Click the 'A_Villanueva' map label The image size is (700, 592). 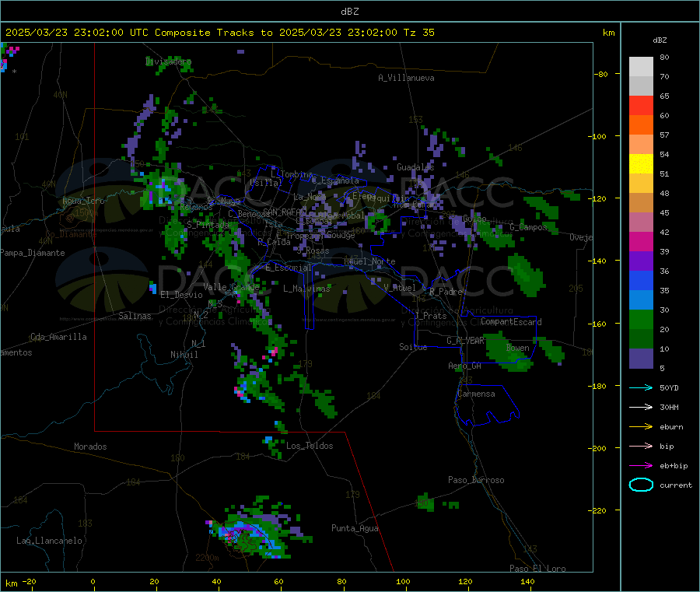coord(406,78)
